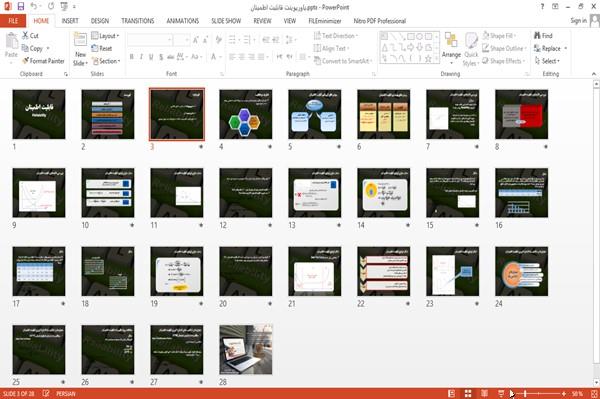
Task: Fit slide to current window
Action: click(x=594, y=393)
